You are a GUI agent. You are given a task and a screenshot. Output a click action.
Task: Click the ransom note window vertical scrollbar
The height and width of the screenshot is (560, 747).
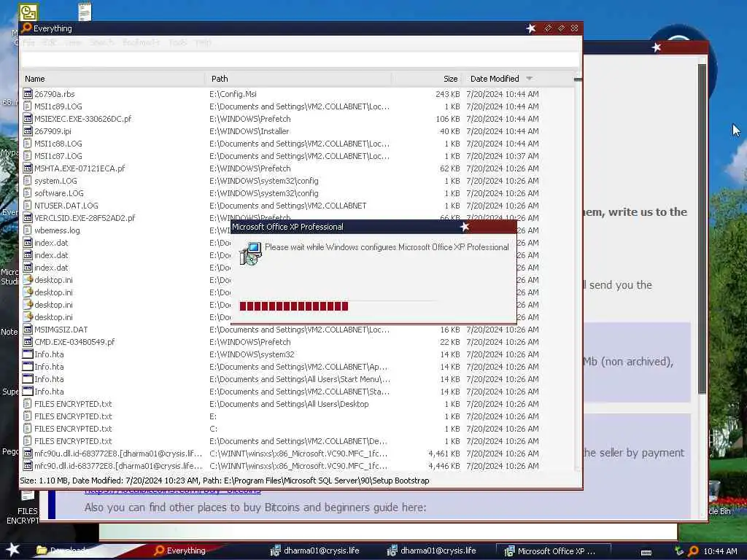click(702, 228)
